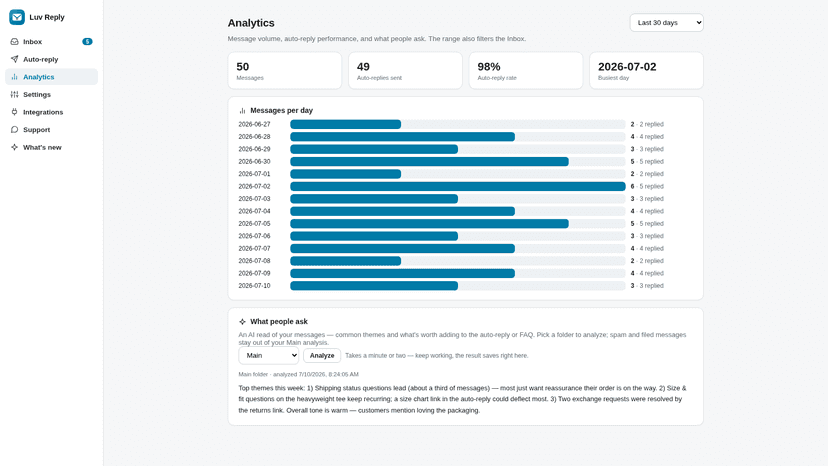Viewport: 828px width, 466px height.
Task: Click the 50 Messages stat card
Action: pos(285,70)
